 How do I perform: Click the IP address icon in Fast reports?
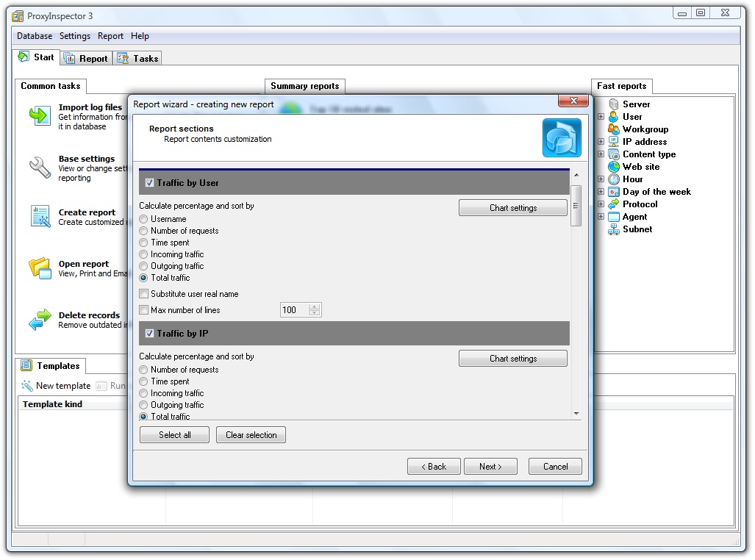613,142
